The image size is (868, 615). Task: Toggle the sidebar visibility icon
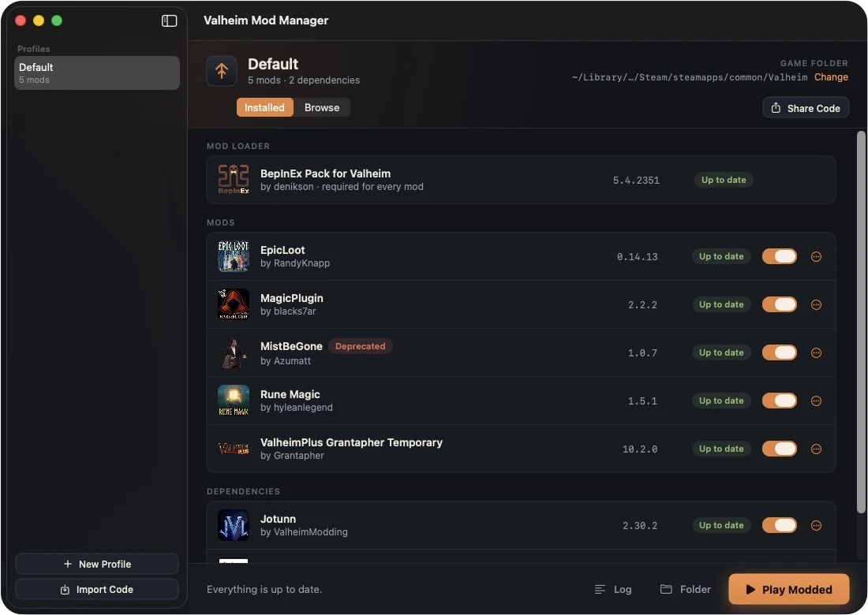pyautogui.click(x=169, y=21)
